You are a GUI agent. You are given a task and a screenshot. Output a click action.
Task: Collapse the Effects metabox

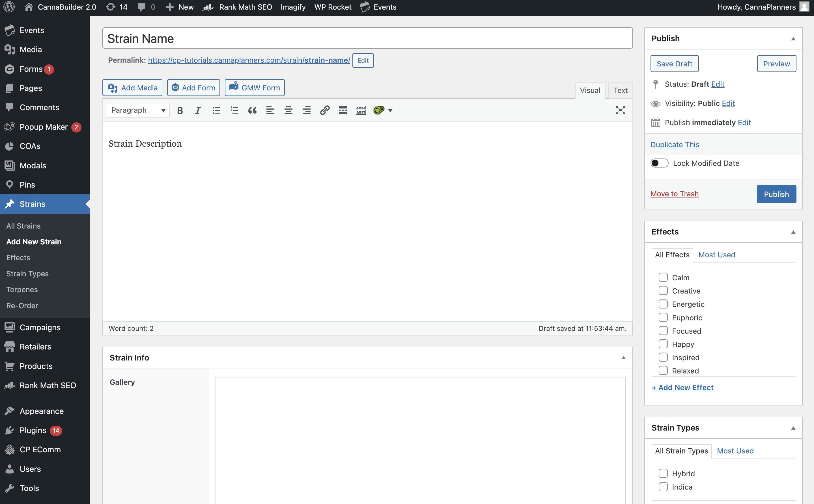click(793, 232)
